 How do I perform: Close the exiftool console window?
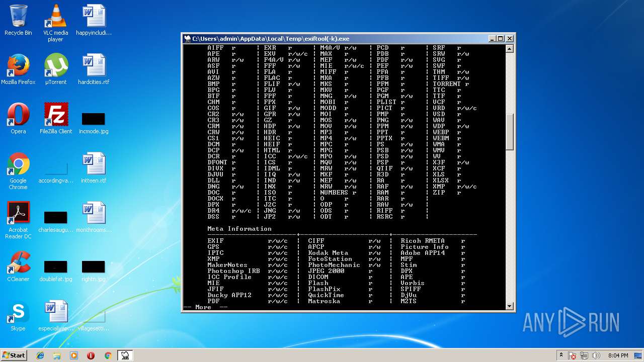pyautogui.click(x=509, y=39)
